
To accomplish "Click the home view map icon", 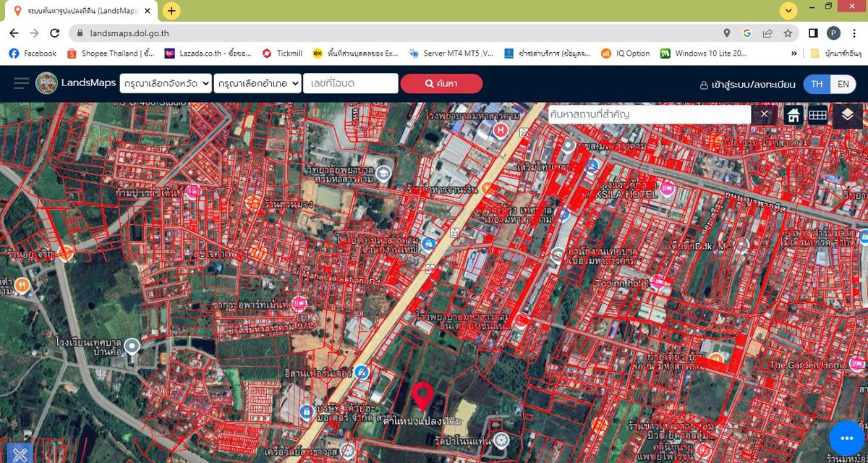I will tap(793, 115).
